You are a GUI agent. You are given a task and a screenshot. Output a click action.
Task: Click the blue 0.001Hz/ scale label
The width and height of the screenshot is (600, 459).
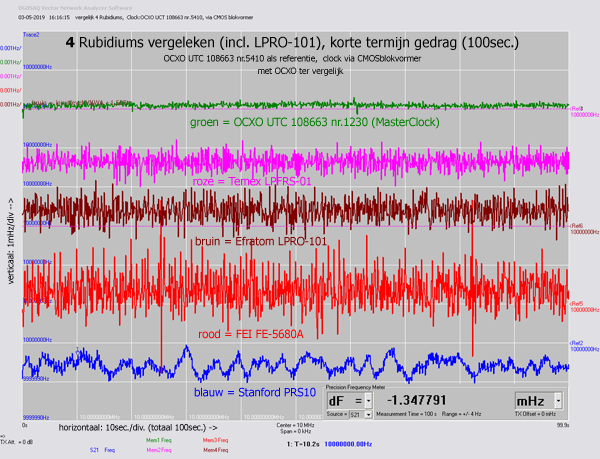[x=11, y=48]
